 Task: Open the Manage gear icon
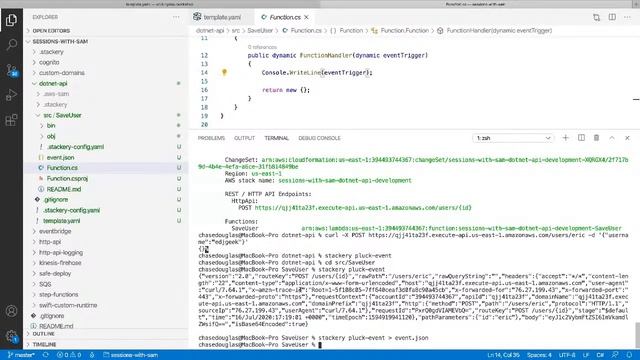(x=11, y=336)
